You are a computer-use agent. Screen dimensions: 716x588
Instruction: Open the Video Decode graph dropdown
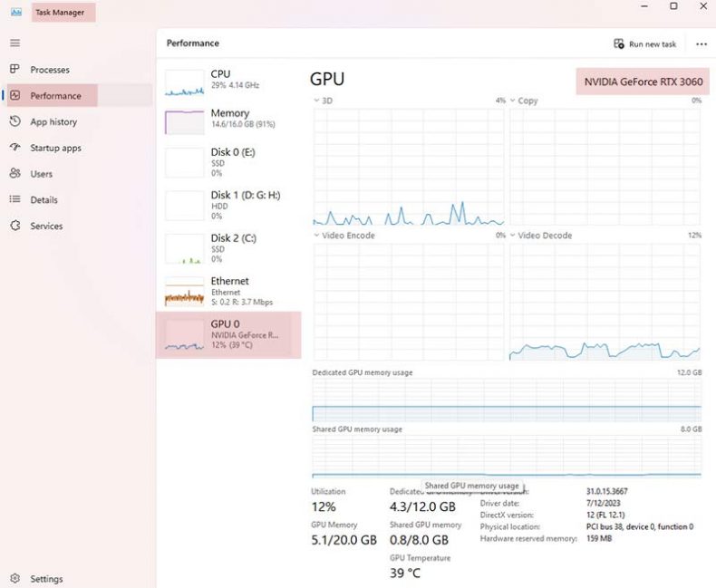[x=513, y=236]
